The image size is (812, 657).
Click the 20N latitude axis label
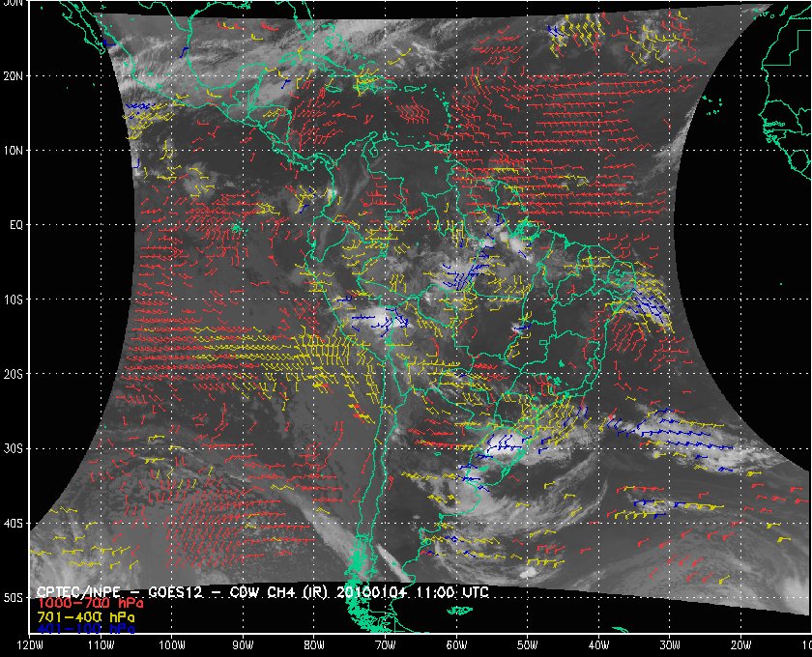pyautogui.click(x=13, y=76)
